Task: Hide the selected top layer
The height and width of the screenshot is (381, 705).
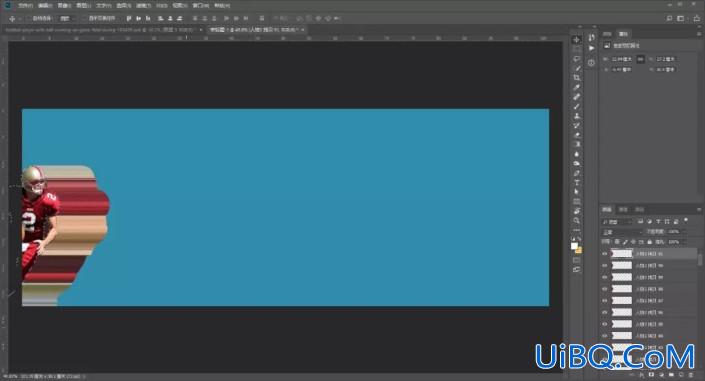Action: (605, 254)
